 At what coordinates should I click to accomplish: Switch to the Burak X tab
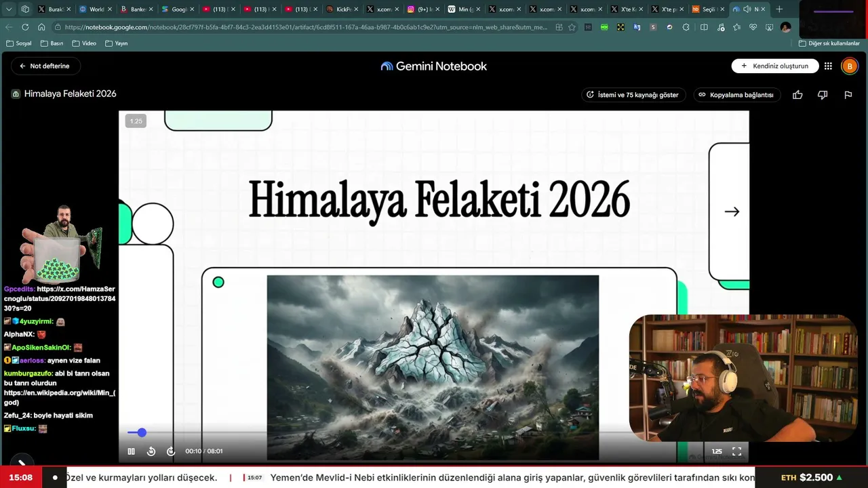point(54,9)
